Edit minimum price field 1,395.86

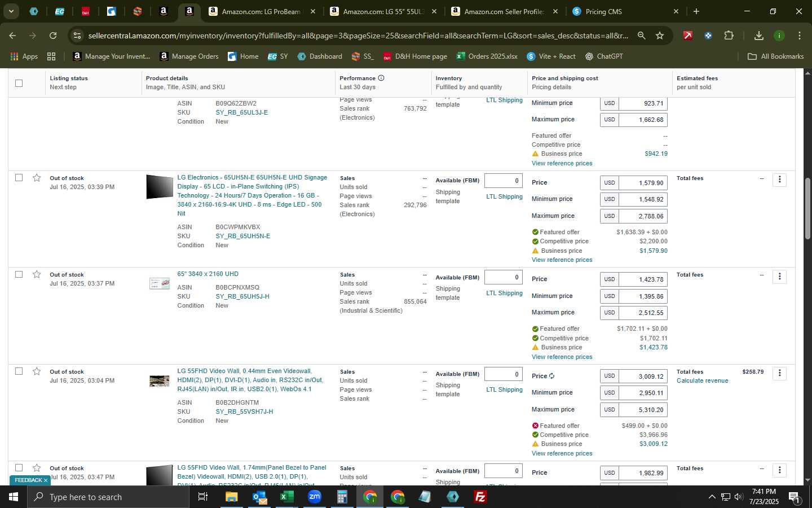pos(643,296)
